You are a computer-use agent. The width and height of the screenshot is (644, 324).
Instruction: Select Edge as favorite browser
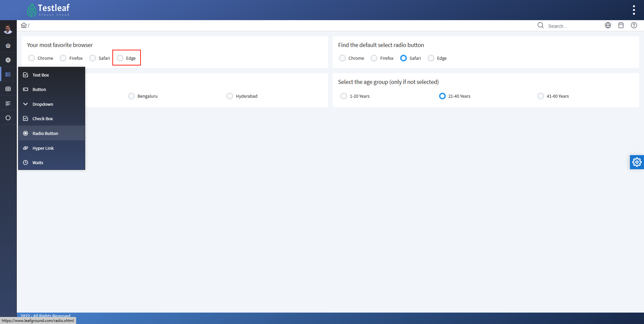pos(120,58)
